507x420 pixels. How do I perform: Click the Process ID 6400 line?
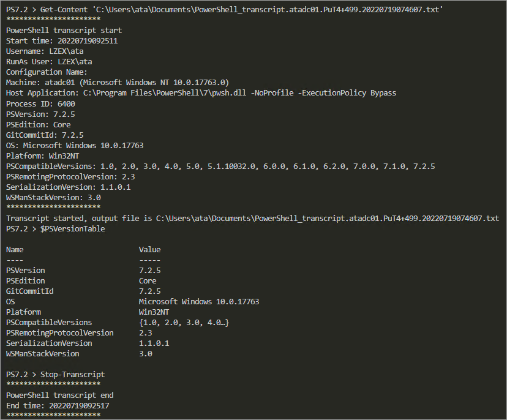(40, 104)
